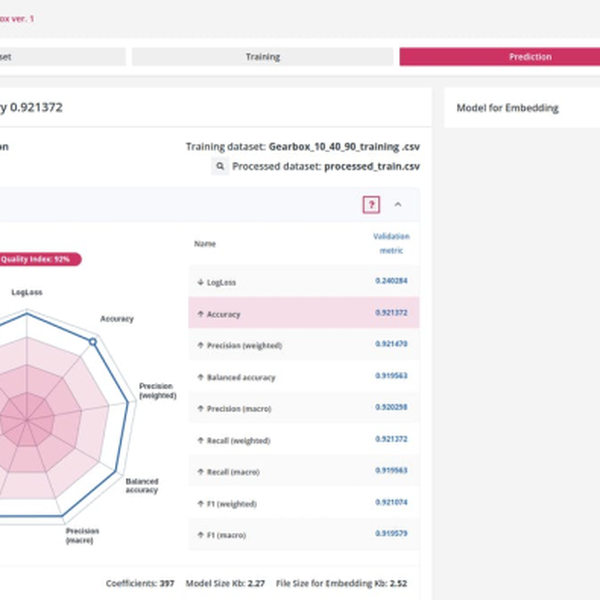Select the LogLoss metric row
Viewport: 600px width, 600px height.
click(x=304, y=282)
